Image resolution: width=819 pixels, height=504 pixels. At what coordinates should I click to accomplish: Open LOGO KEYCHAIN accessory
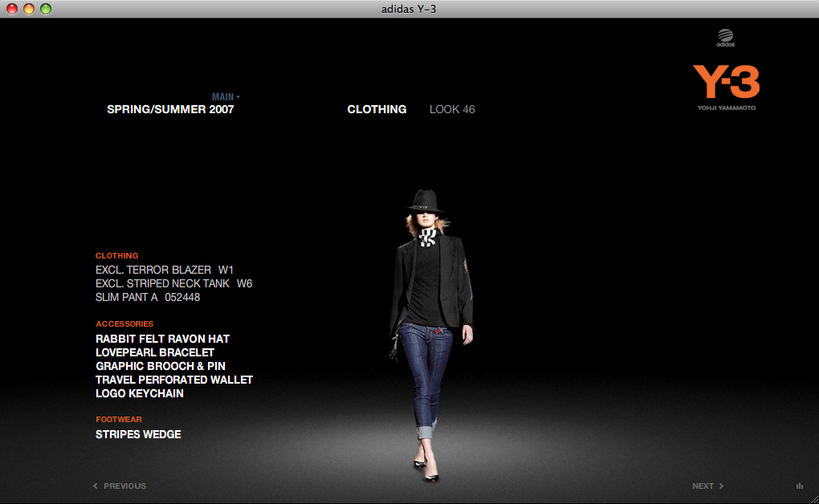point(140,393)
